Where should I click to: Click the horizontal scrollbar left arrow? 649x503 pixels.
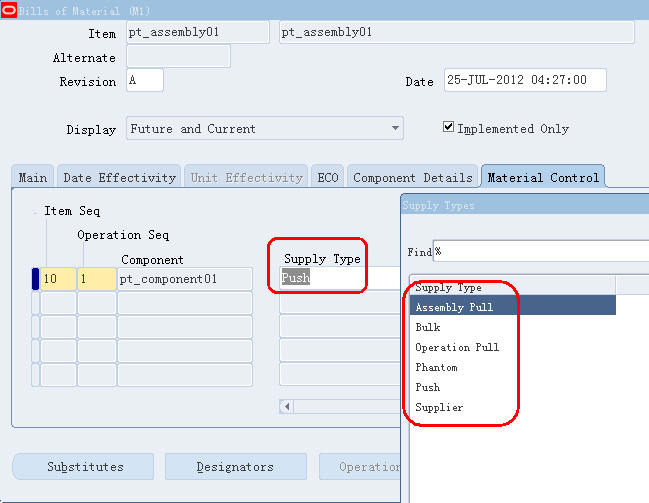[286, 407]
